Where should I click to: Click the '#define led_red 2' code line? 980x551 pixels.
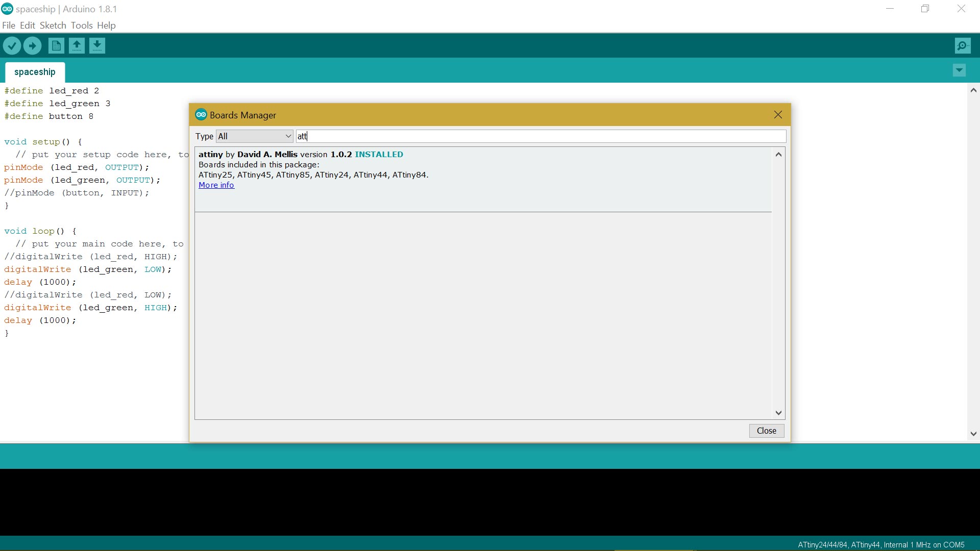click(x=52, y=91)
